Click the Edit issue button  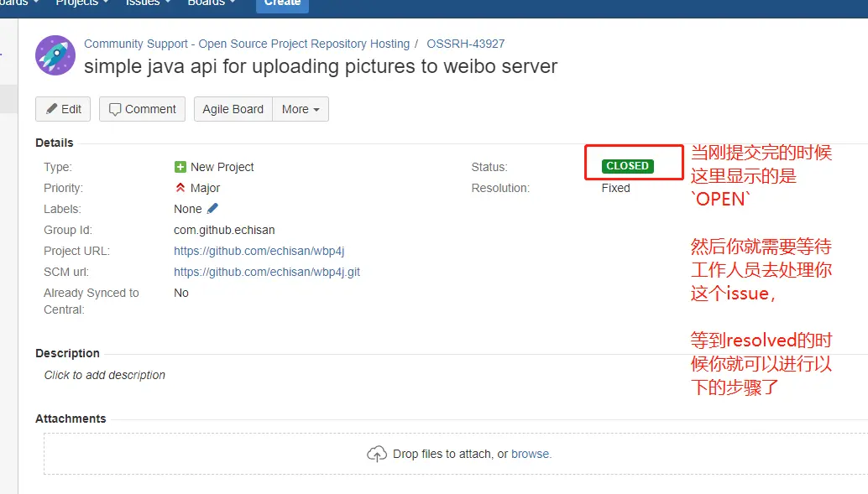(63, 109)
